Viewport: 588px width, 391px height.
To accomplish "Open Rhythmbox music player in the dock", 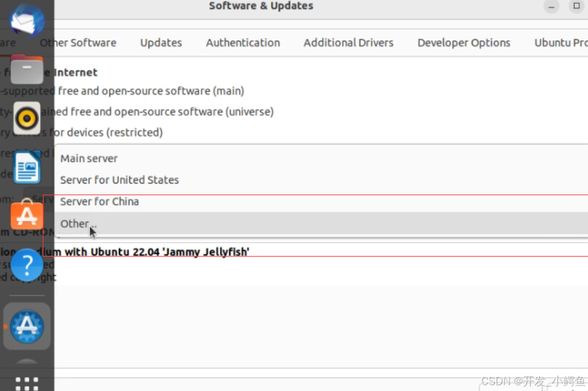I will [27, 118].
